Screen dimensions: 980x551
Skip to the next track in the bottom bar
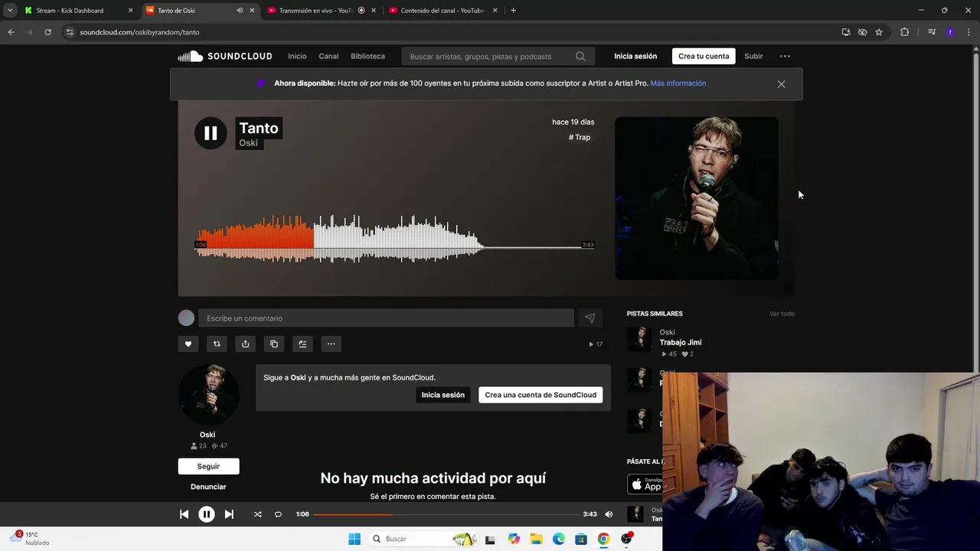(229, 514)
